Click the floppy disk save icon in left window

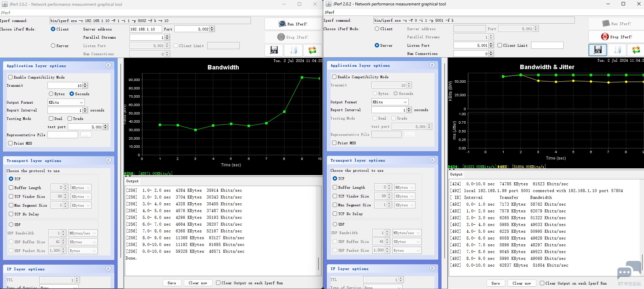(x=274, y=50)
